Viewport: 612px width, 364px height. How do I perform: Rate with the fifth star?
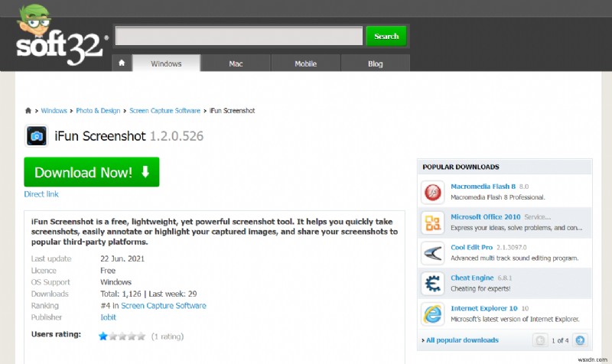point(141,336)
